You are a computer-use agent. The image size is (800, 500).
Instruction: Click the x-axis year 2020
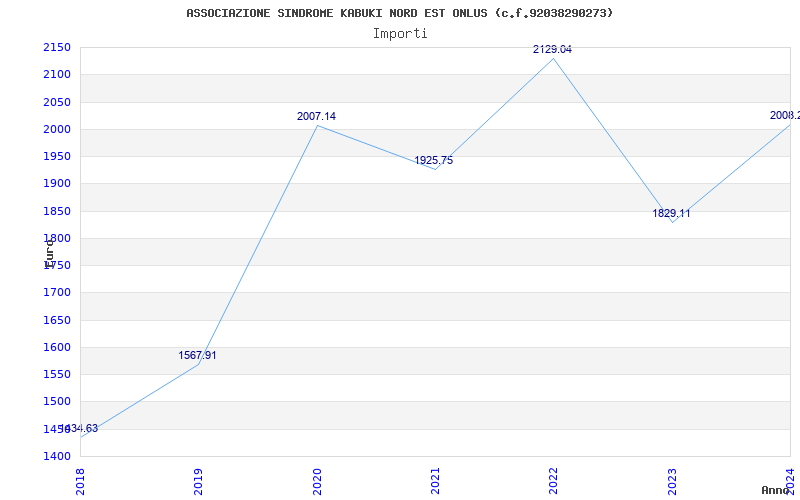point(317,482)
